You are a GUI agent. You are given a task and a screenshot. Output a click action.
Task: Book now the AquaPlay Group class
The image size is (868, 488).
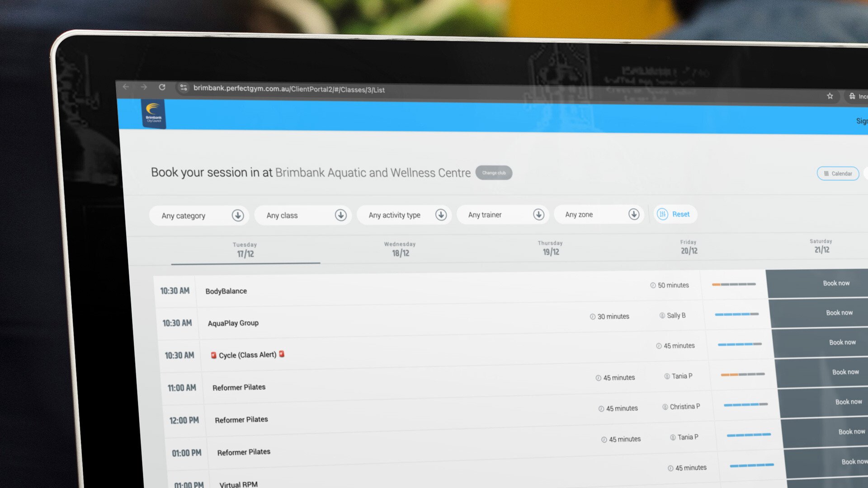pos(839,313)
